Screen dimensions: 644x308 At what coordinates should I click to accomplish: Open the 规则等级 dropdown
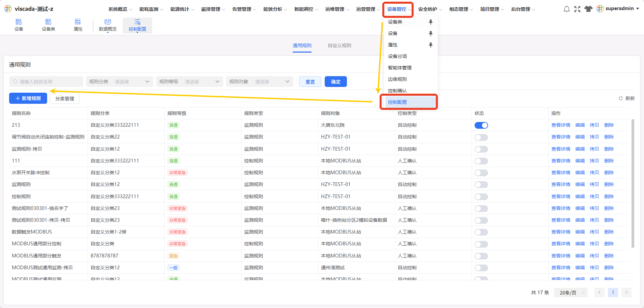pos(190,82)
